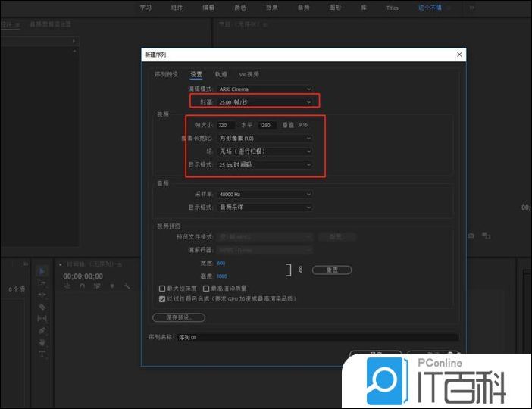The image size is (532, 409).
Task: Switch to the 轨道 tab
Action: pos(221,74)
